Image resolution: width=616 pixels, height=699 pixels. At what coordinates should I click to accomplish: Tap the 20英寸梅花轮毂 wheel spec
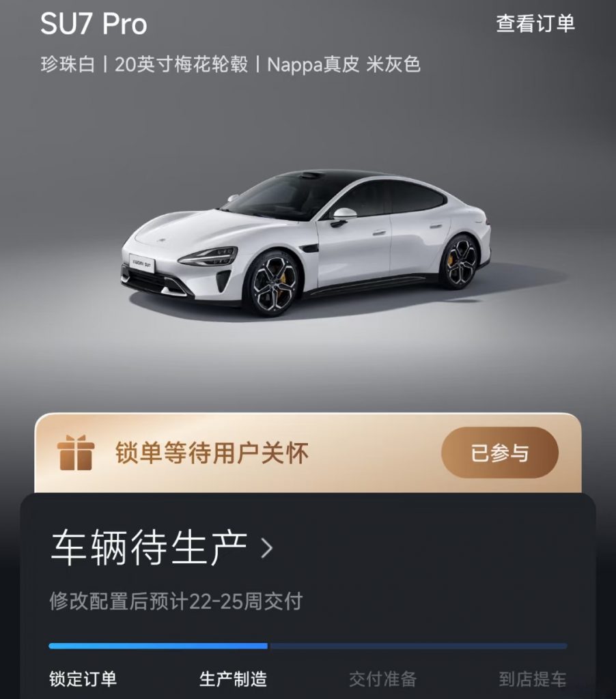point(181,65)
